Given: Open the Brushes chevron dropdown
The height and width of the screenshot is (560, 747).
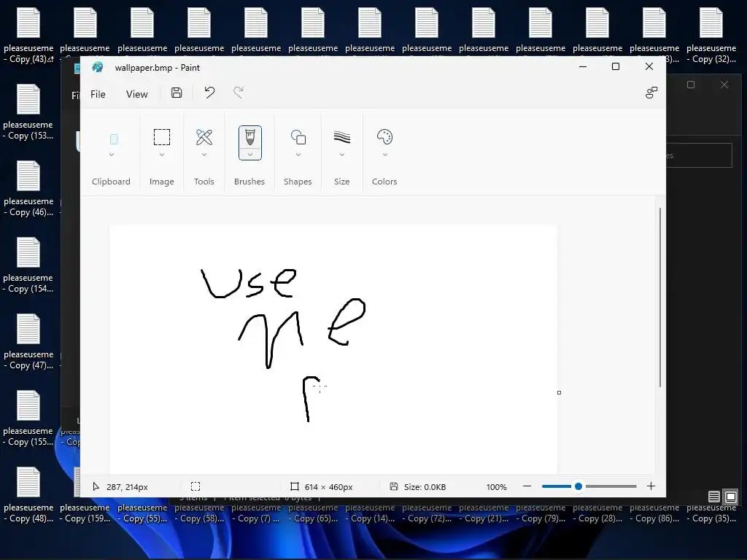Looking at the screenshot, I should (x=250, y=155).
